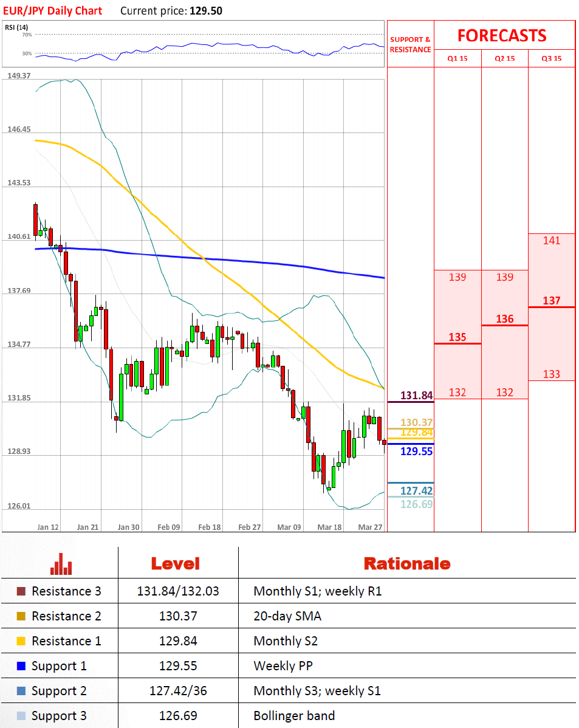Click the Q3 15 lower forecast 133
This screenshot has height=728, width=579.
(x=552, y=374)
